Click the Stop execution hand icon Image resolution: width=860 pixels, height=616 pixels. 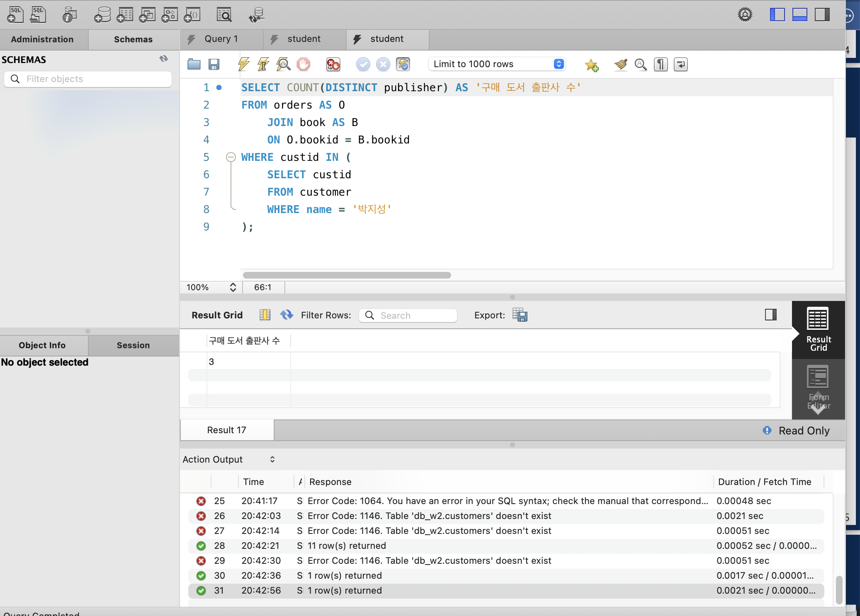click(x=303, y=64)
